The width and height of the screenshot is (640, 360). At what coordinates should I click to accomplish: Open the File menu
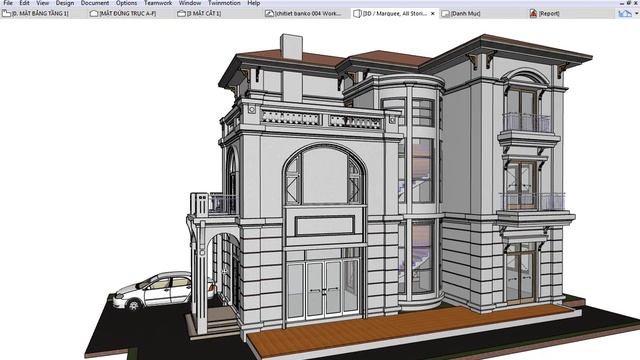pyautogui.click(x=8, y=3)
